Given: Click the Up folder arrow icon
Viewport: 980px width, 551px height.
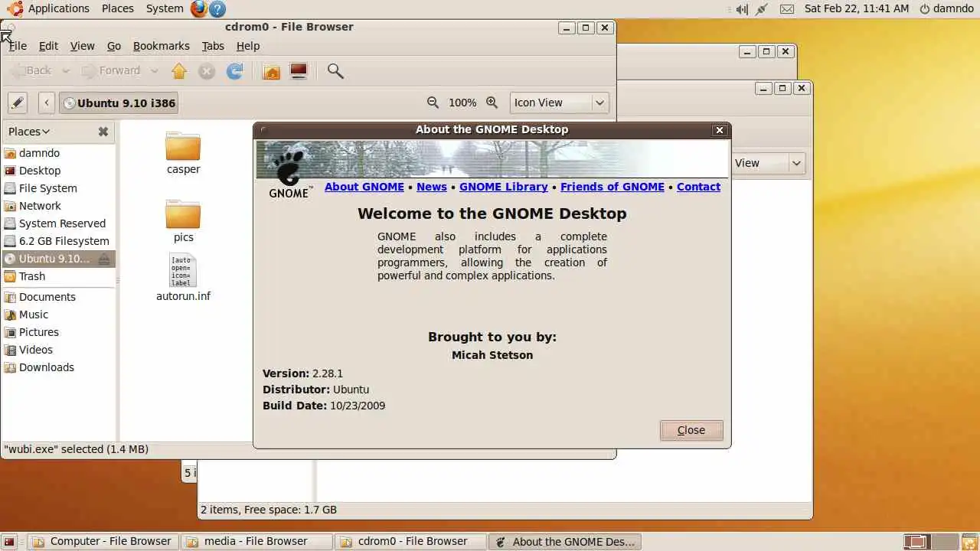Looking at the screenshot, I should [179, 71].
